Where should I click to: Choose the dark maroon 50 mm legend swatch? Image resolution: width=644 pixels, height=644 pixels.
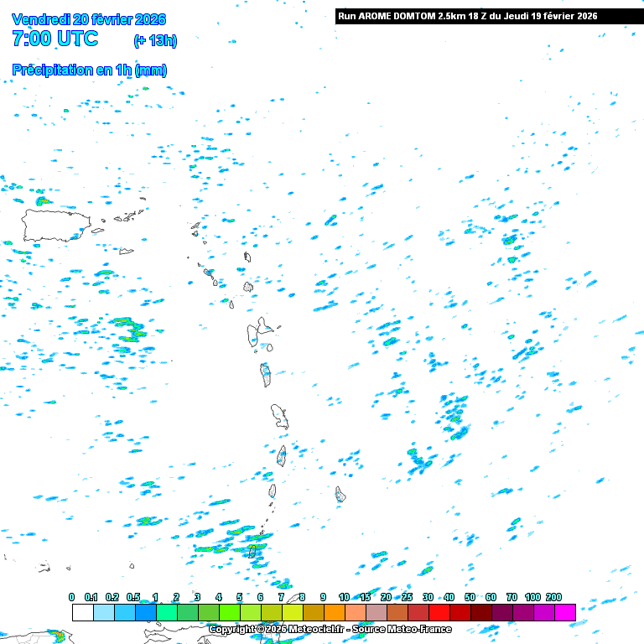[480, 613]
